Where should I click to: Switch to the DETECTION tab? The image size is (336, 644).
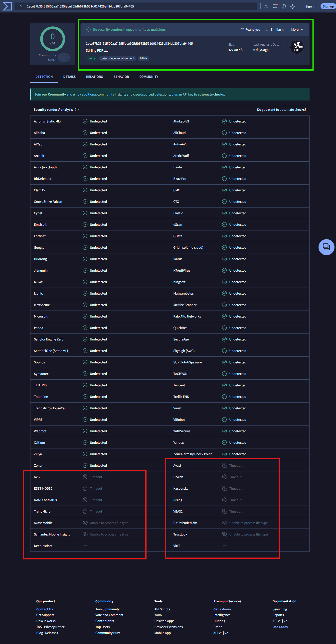pyautogui.click(x=44, y=77)
